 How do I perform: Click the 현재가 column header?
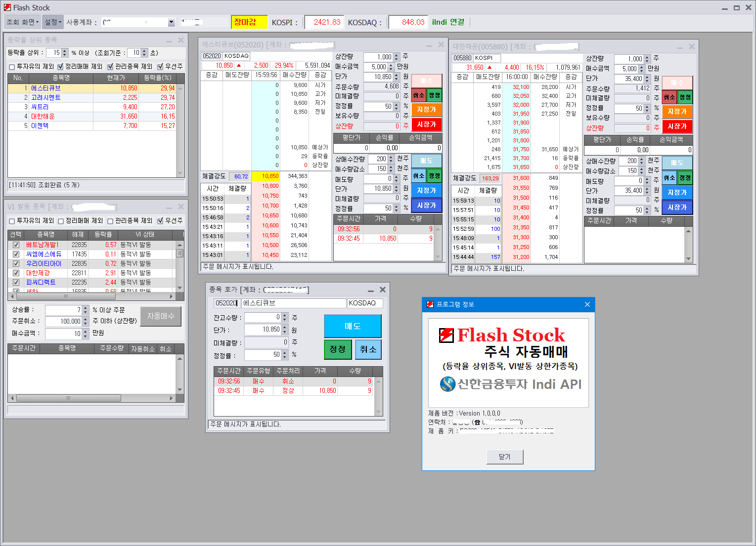116,78
